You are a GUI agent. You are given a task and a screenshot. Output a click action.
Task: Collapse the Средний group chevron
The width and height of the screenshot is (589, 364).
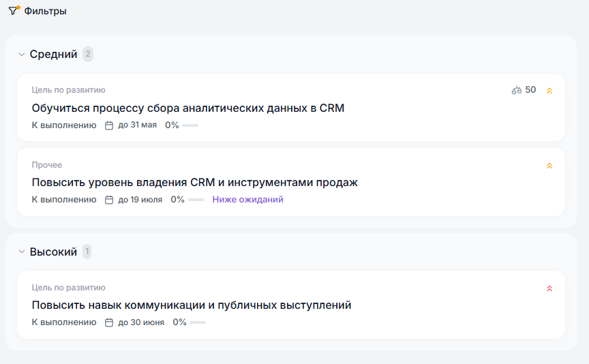point(21,55)
